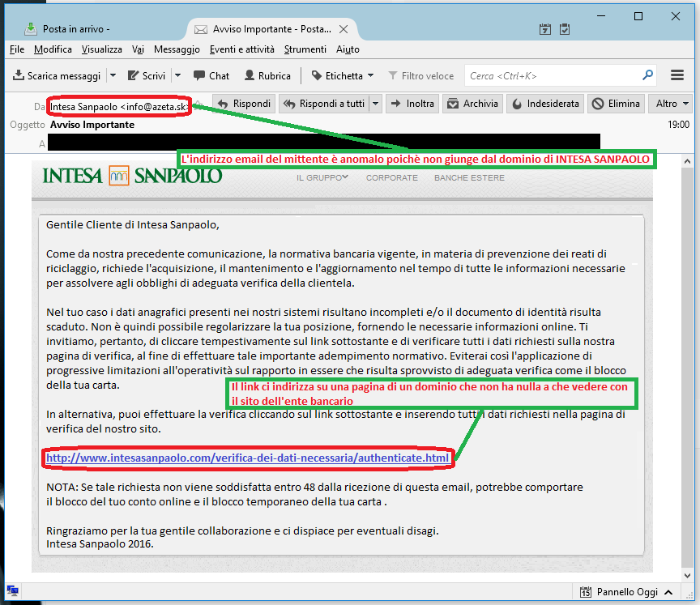The height and width of the screenshot is (605, 700).
Task: Click the Posta in arrivo inbox icon
Action: pyautogui.click(x=30, y=29)
